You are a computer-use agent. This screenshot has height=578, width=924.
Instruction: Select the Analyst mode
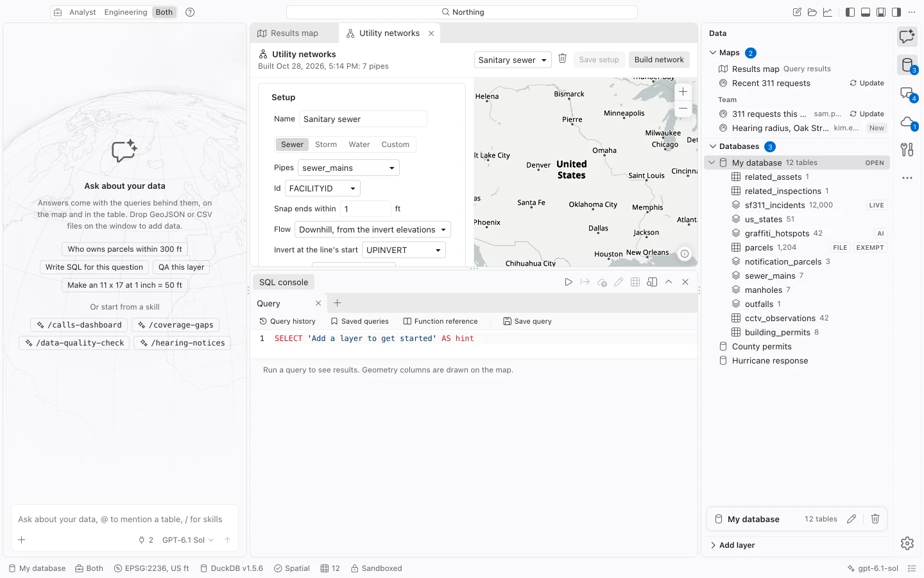click(x=83, y=12)
